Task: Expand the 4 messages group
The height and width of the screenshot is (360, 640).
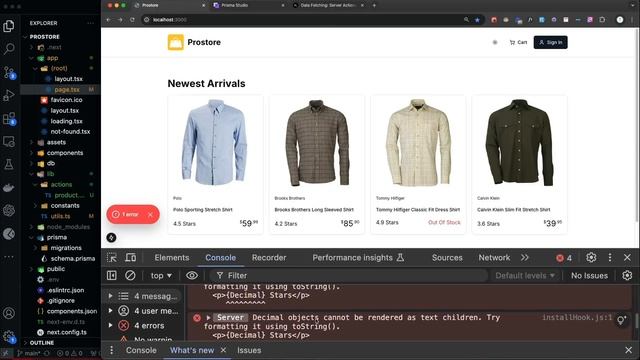Action: [x=111, y=296]
